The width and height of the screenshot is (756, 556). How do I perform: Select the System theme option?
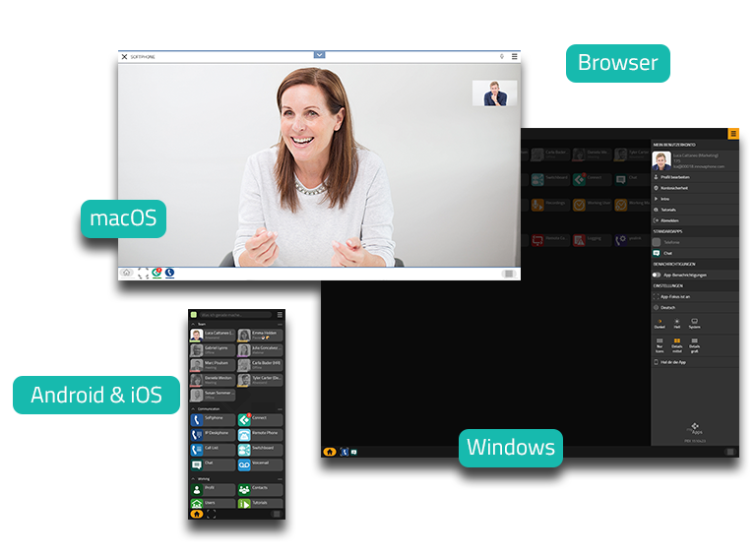pos(694,324)
